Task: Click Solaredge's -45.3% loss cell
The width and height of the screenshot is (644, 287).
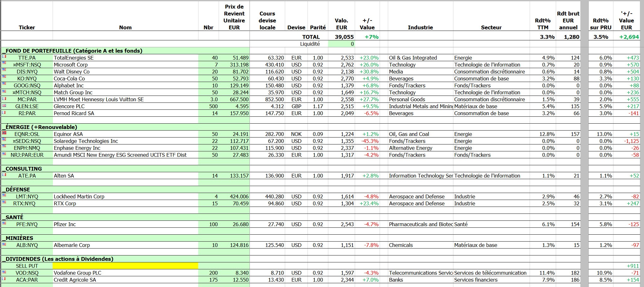Action: click(x=367, y=141)
